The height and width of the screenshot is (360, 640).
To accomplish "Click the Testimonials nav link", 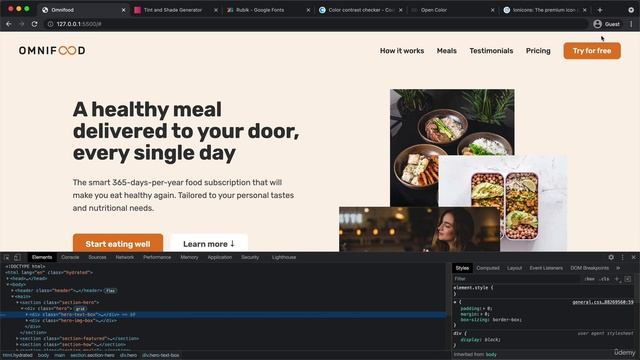I will 491,51.
